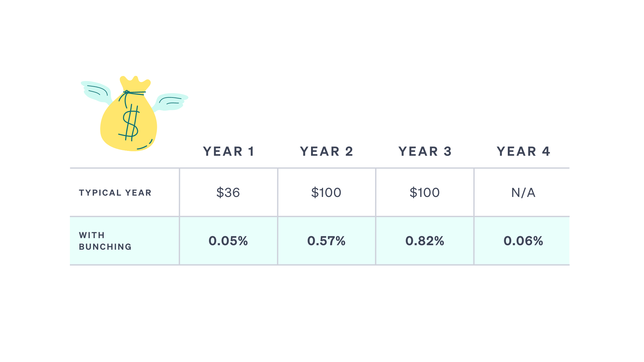The height and width of the screenshot is (362, 644).
Task: Click the $100 cell under Year 3
Action: [425, 192]
